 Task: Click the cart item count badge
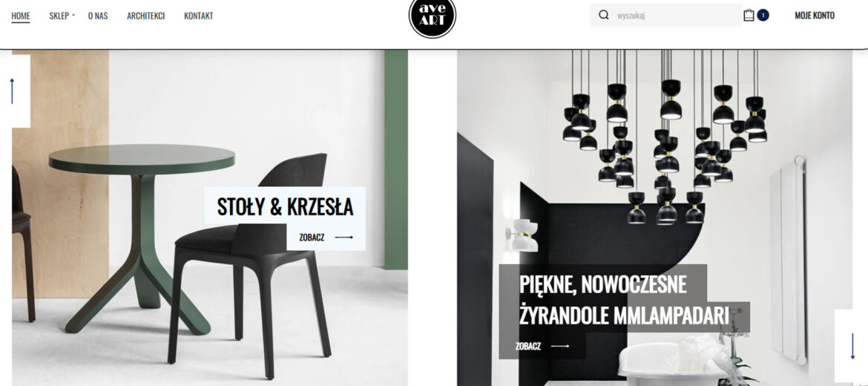pos(763,15)
